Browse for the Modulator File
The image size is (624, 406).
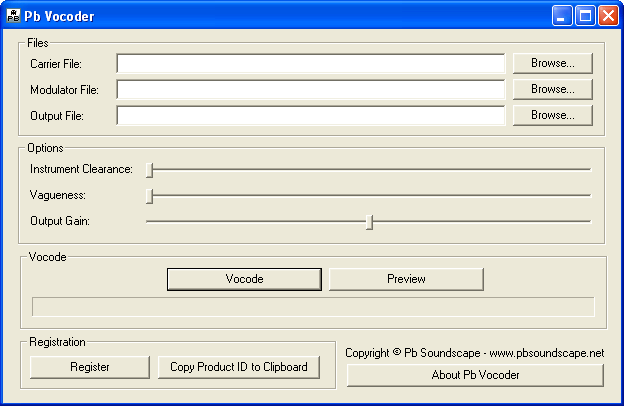[x=553, y=89]
